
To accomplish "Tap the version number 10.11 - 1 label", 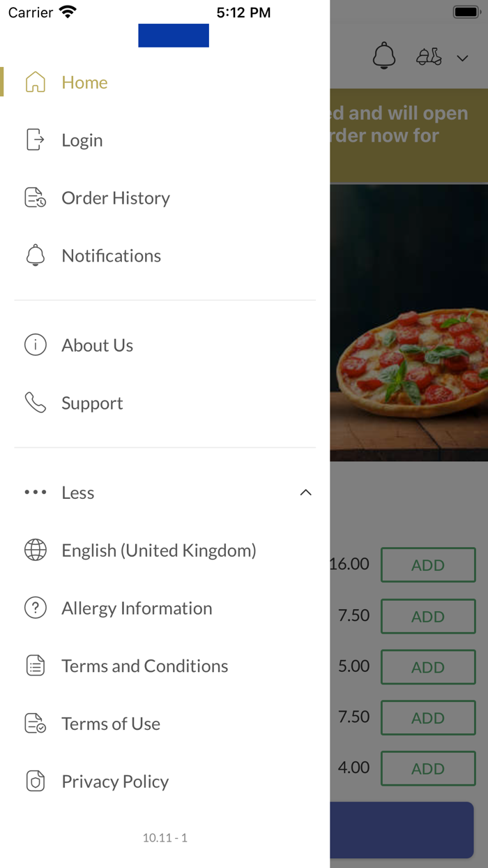I will pyautogui.click(x=165, y=838).
